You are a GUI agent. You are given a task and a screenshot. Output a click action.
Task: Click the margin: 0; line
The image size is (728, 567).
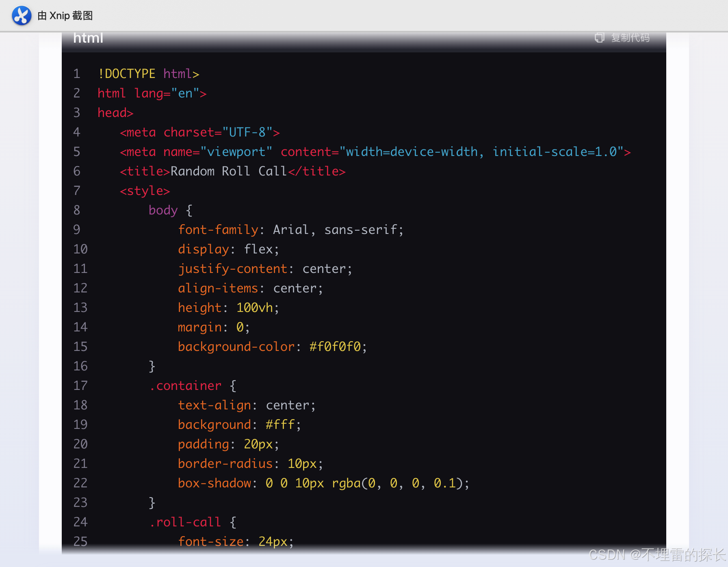coord(214,327)
